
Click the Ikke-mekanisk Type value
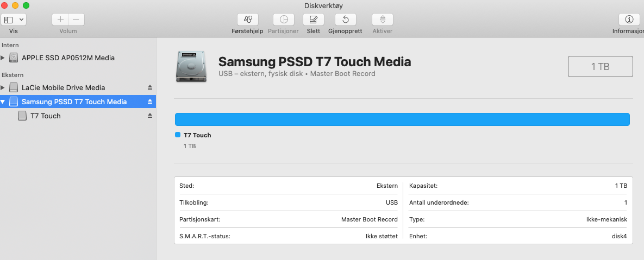(x=607, y=219)
